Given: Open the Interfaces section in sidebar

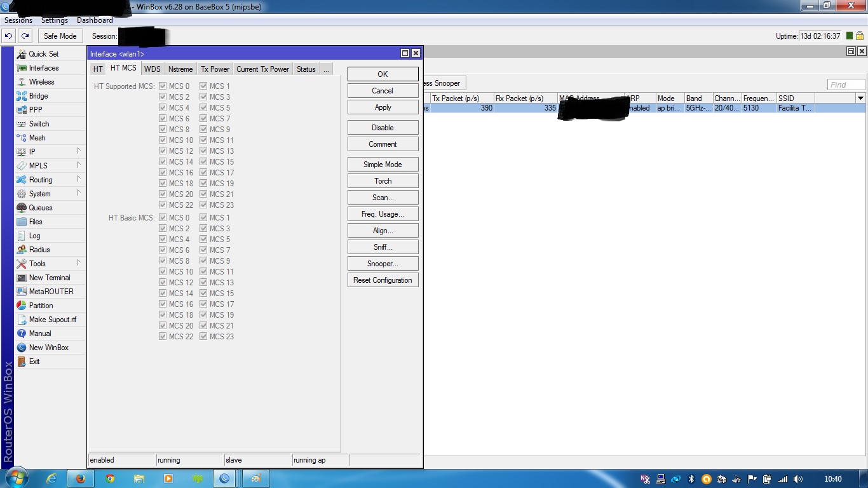Looking at the screenshot, I should tap(43, 68).
